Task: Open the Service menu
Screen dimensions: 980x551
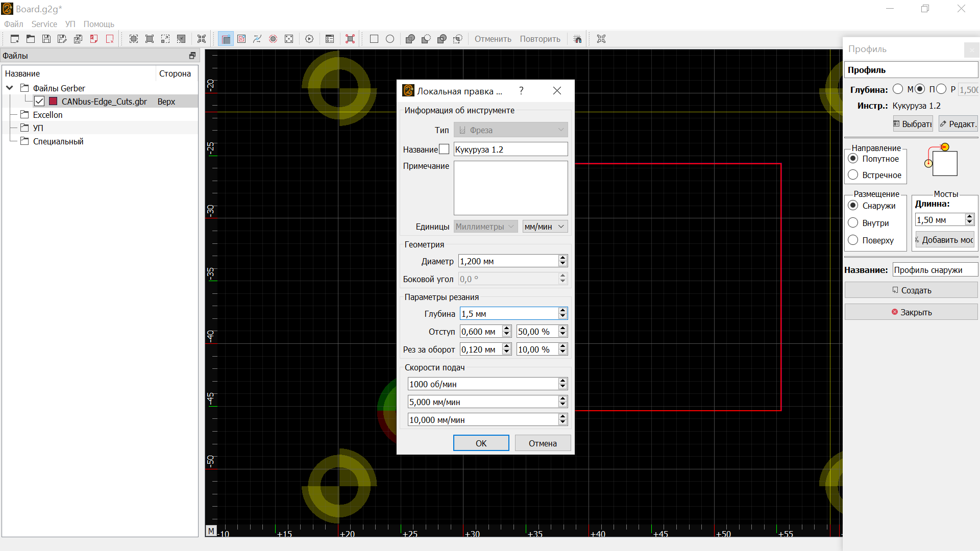Action: click(44, 24)
